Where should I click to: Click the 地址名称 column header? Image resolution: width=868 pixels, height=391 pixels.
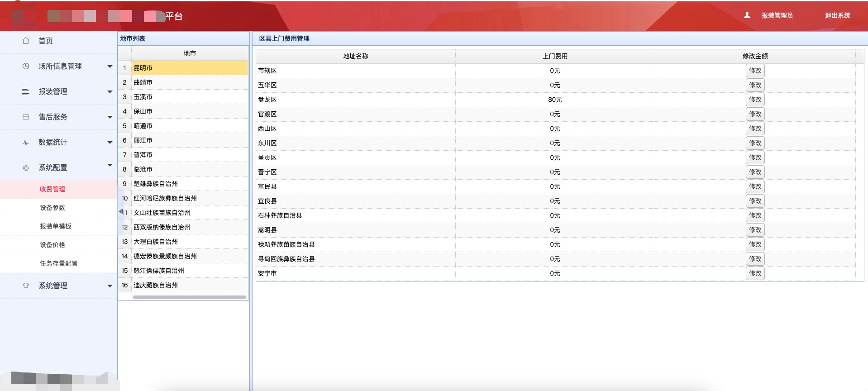(x=356, y=56)
